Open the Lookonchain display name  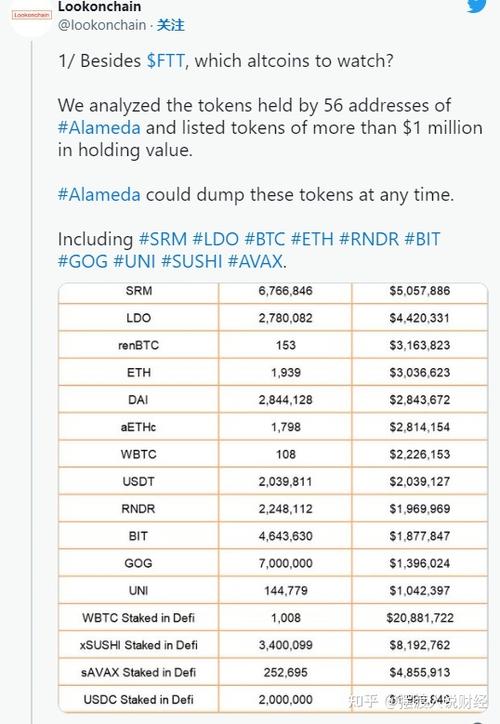[x=99, y=6]
